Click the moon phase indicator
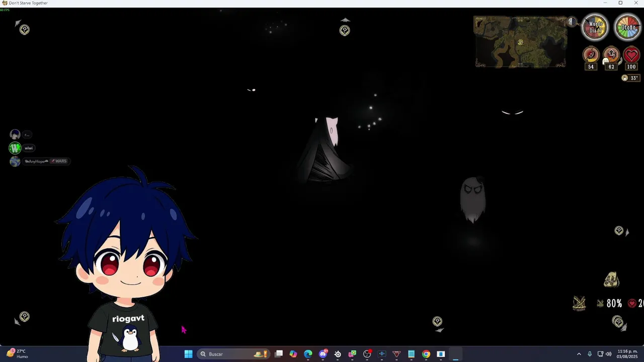The width and height of the screenshot is (644, 362). pos(572,22)
